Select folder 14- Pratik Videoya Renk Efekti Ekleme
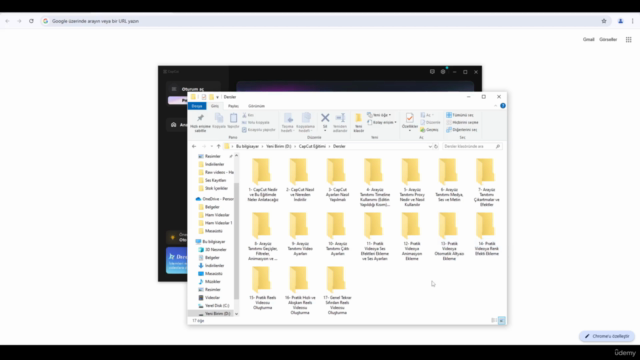 pyautogui.click(x=487, y=234)
